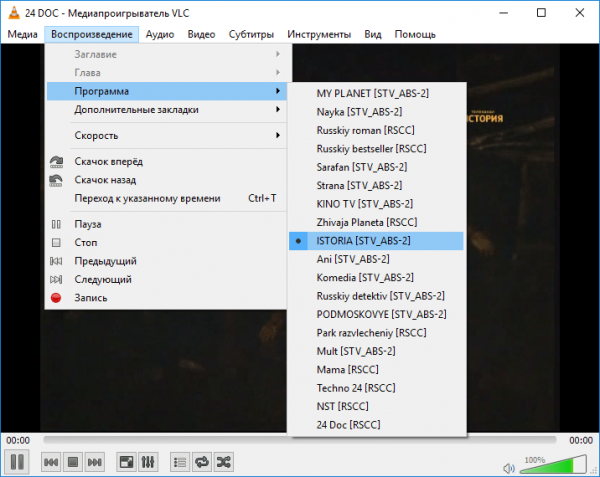The image size is (600, 477).
Task: Expand the Скорость submenu
Action: coord(166,135)
